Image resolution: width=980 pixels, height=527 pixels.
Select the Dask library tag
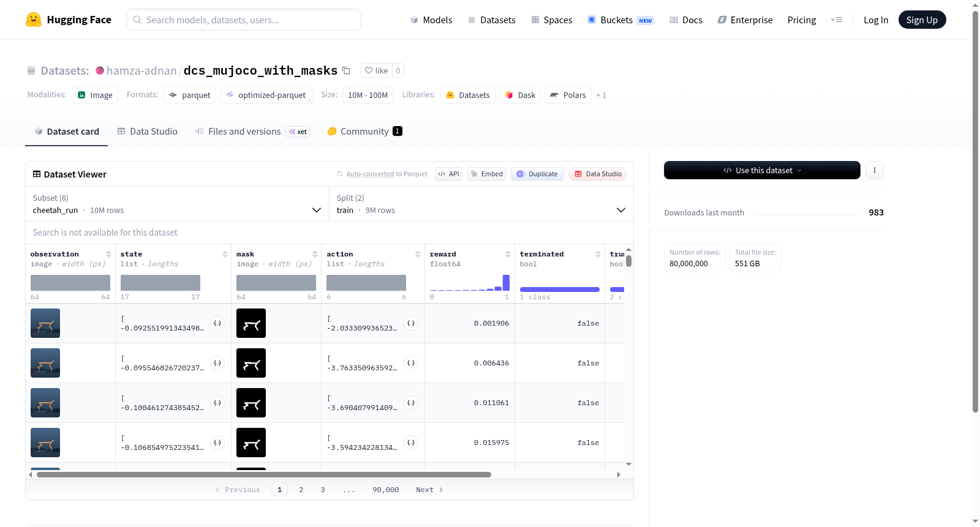[x=520, y=95]
